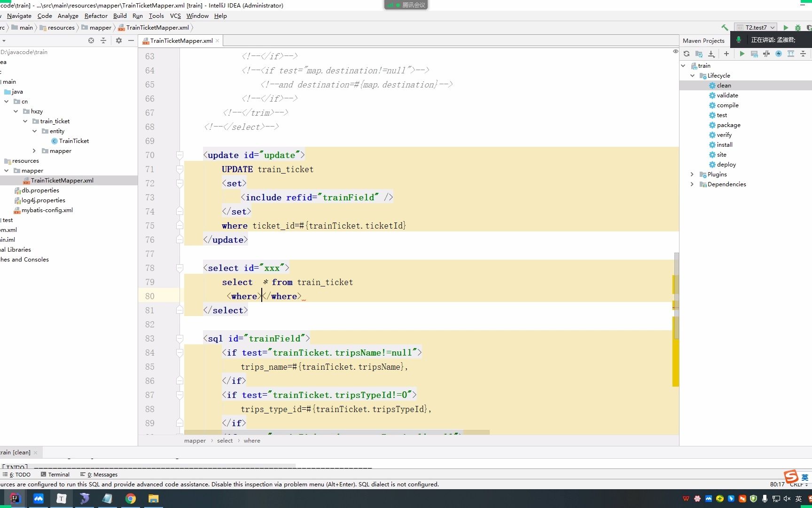Open mybatis-config.xml in project tree
The image size is (812, 508).
coord(44,210)
